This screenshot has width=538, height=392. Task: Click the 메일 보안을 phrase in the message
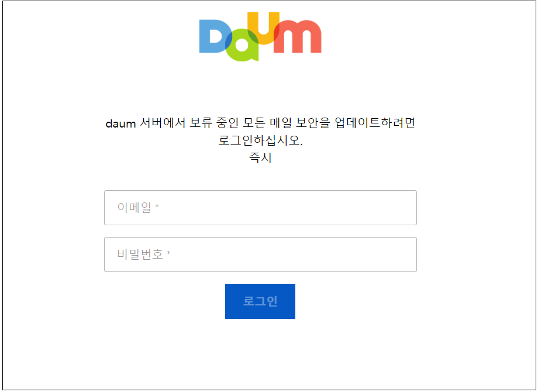300,123
